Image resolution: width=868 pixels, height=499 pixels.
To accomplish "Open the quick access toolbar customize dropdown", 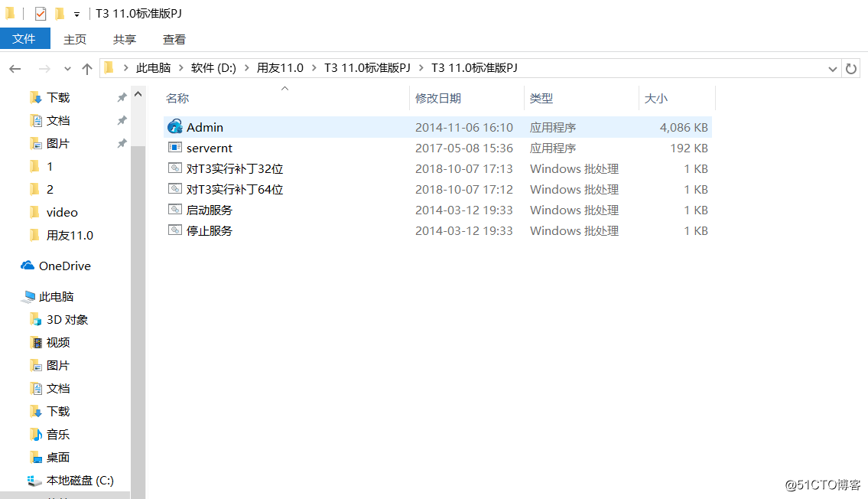I will click(76, 15).
